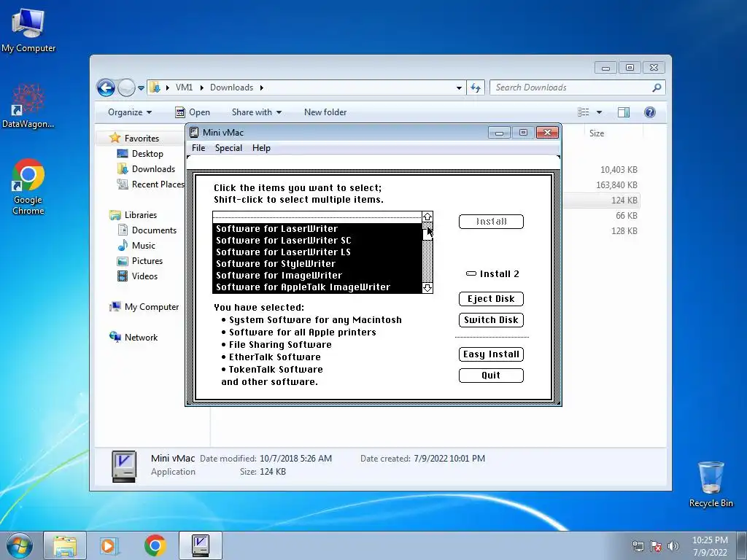Click refresh button next to address bar
This screenshot has width=747, height=560.
(x=476, y=87)
